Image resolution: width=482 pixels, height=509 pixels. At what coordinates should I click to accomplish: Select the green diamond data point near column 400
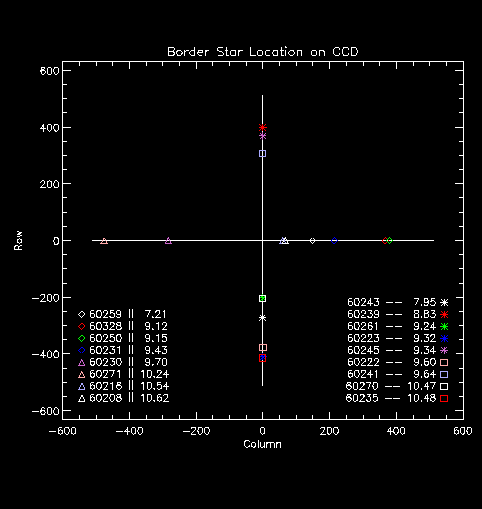pos(389,241)
